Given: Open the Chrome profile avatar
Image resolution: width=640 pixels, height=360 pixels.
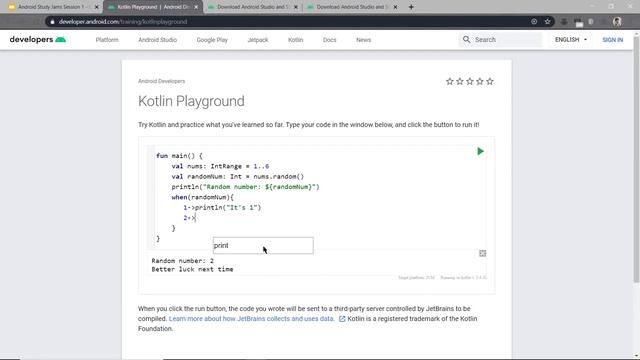Looking at the screenshot, I should click(x=617, y=22).
